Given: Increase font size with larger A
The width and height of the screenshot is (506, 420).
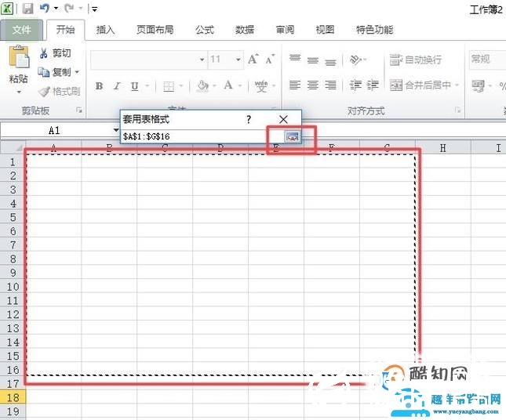Looking at the screenshot, I should coord(253,59).
